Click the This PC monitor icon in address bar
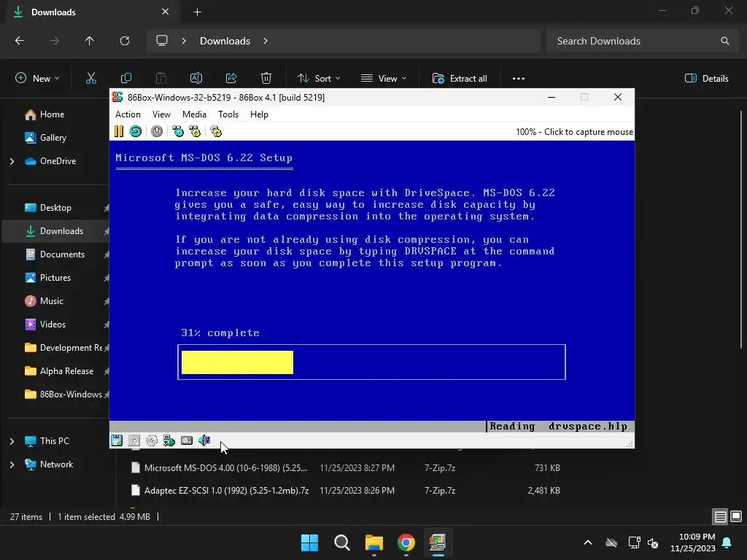The height and width of the screenshot is (560, 747). coord(162,41)
